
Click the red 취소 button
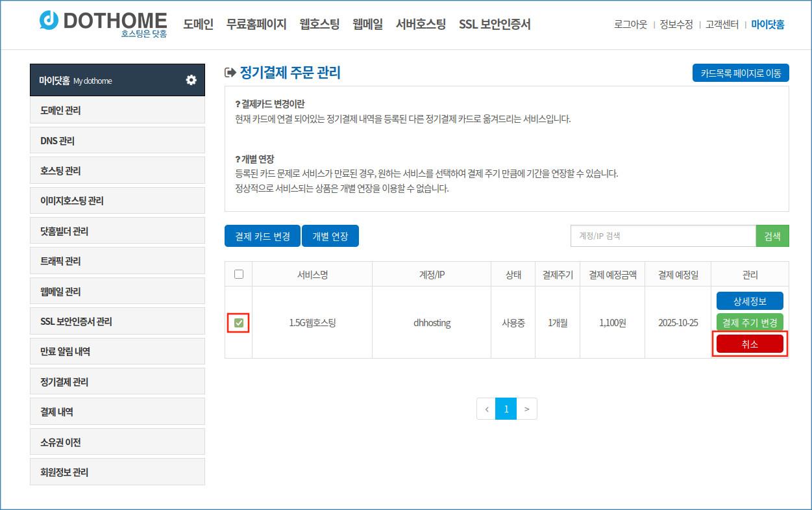[750, 344]
